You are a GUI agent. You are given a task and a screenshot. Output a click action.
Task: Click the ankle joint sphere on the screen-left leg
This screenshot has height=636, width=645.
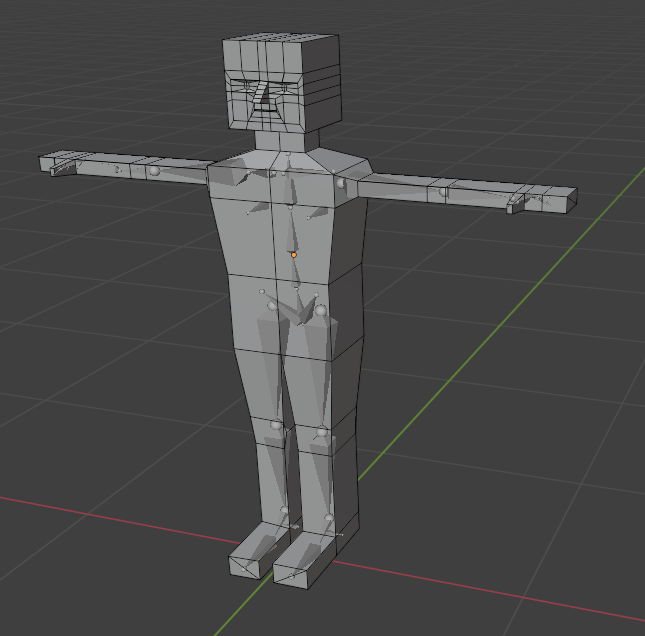tap(284, 510)
